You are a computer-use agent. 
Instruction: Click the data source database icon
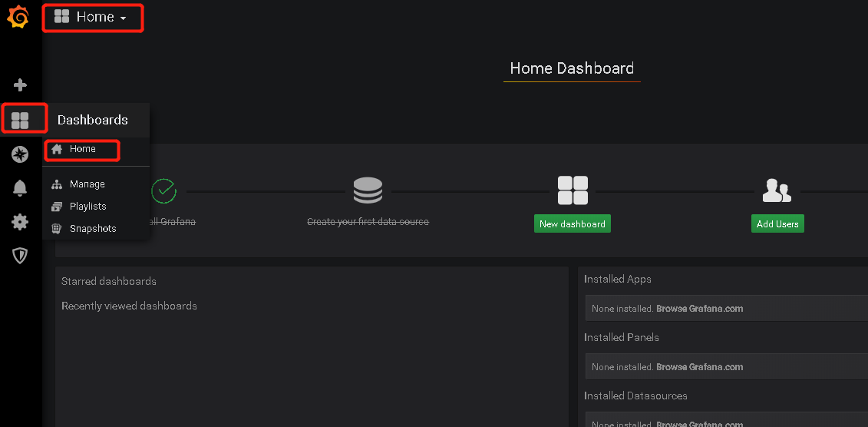[x=368, y=190]
